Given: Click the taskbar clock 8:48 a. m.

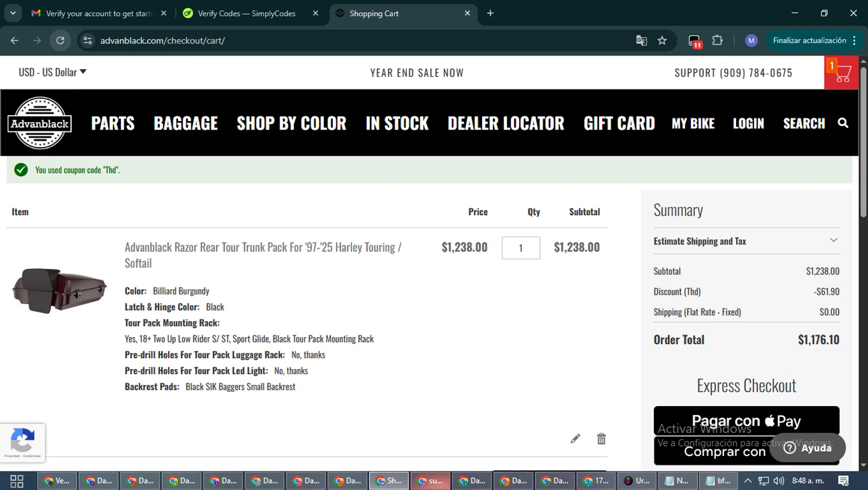Looking at the screenshot, I should tap(808, 481).
